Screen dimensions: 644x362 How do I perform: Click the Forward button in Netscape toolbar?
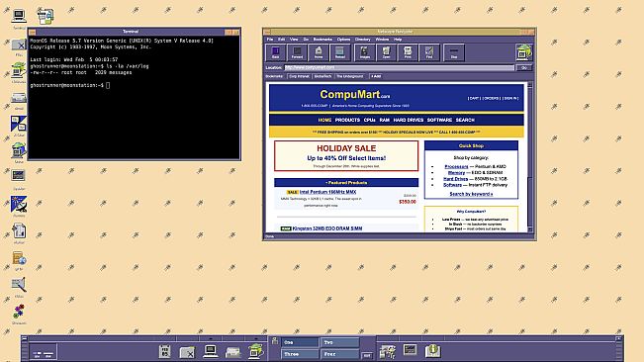click(x=297, y=52)
